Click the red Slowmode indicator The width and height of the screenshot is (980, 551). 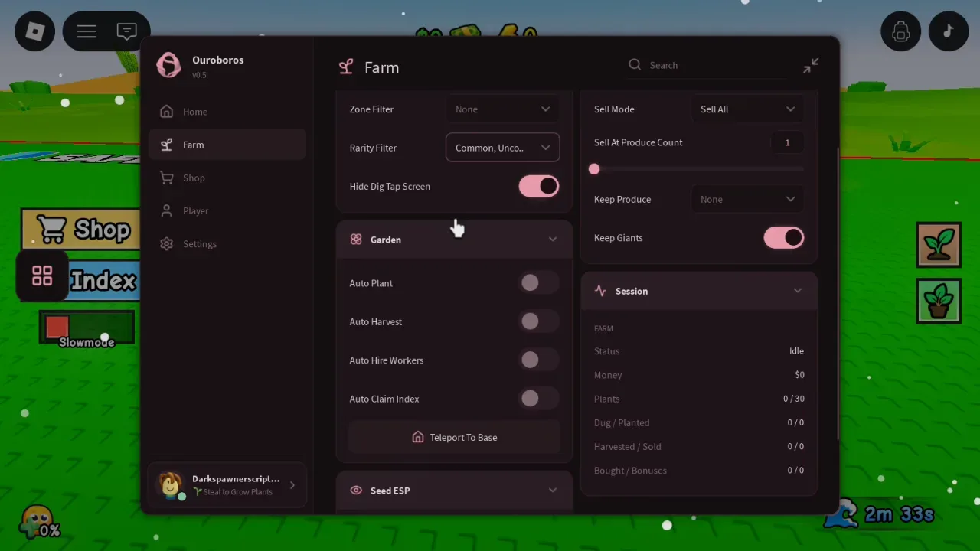click(57, 328)
